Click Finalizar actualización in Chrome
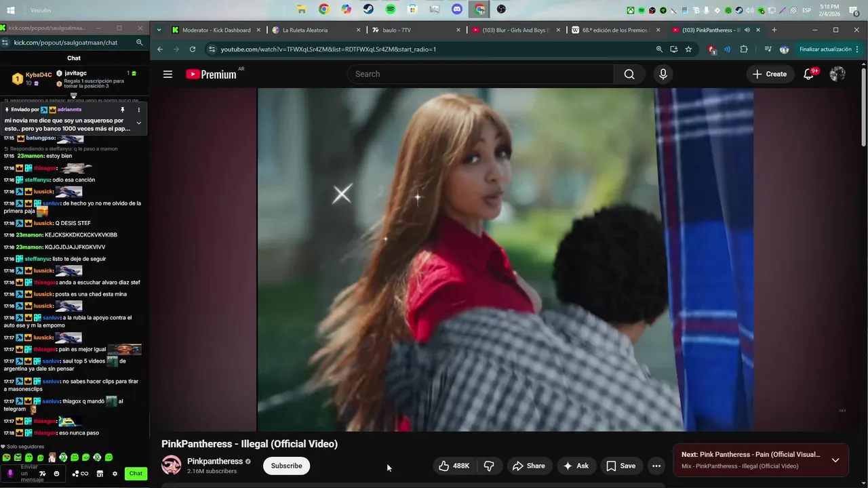The height and width of the screenshot is (488, 868). [829, 49]
